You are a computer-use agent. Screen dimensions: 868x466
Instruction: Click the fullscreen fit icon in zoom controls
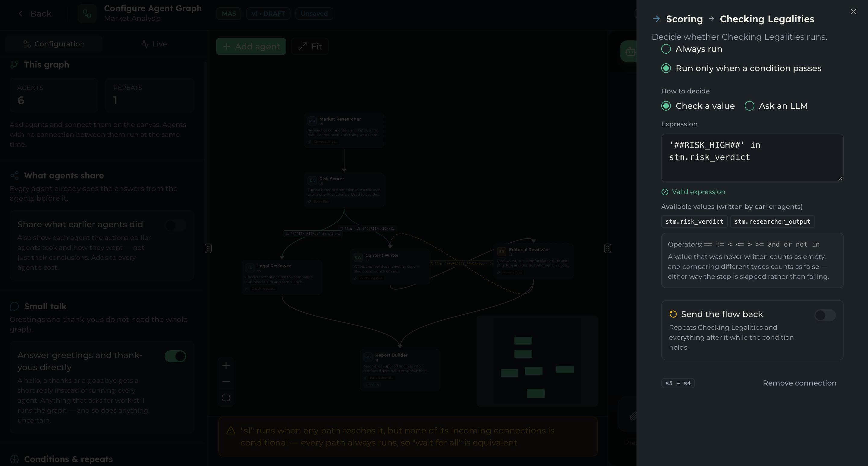click(x=226, y=398)
